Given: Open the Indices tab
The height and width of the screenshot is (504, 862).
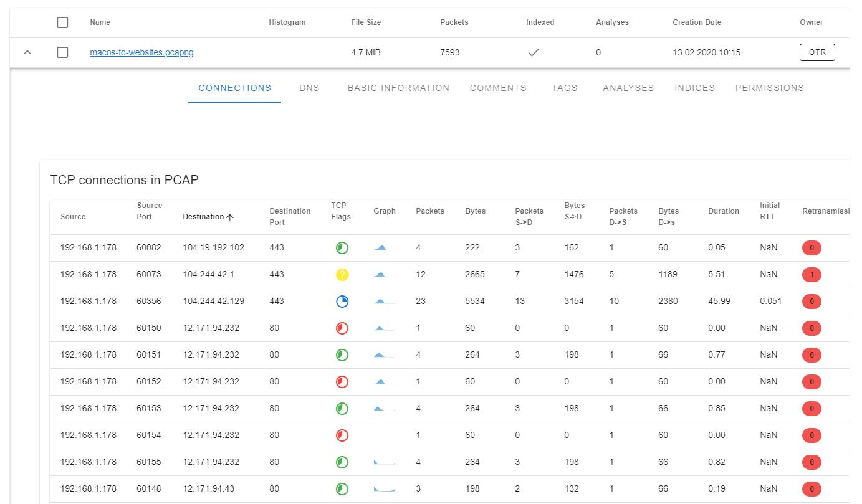Looking at the screenshot, I should 694,88.
